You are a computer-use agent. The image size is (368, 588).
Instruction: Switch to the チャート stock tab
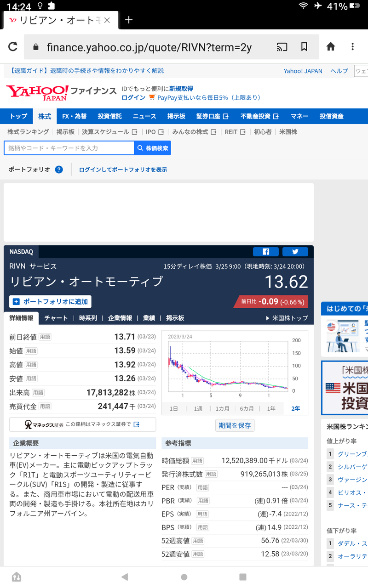point(56,318)
